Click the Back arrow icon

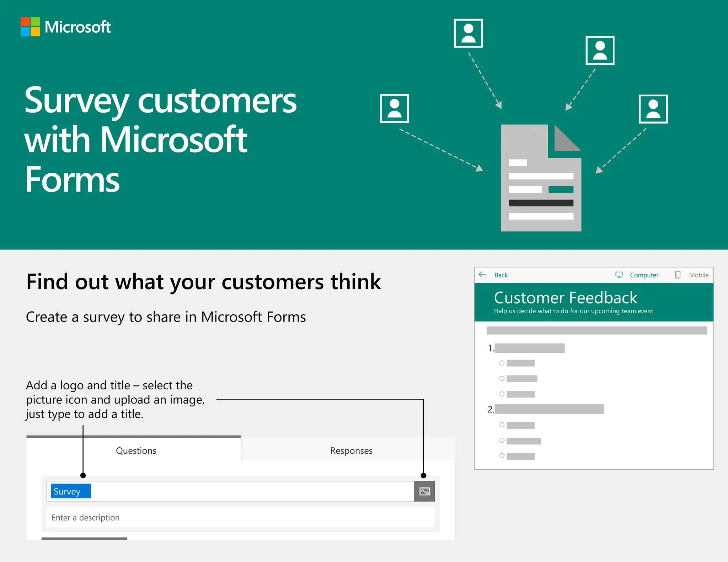tap(482, 275)
